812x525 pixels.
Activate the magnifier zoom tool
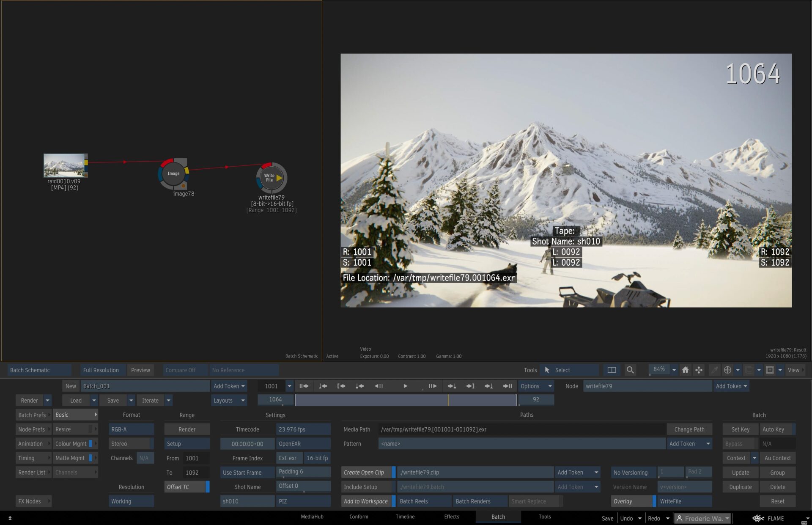pyautogui.click(x=630, y=370)
